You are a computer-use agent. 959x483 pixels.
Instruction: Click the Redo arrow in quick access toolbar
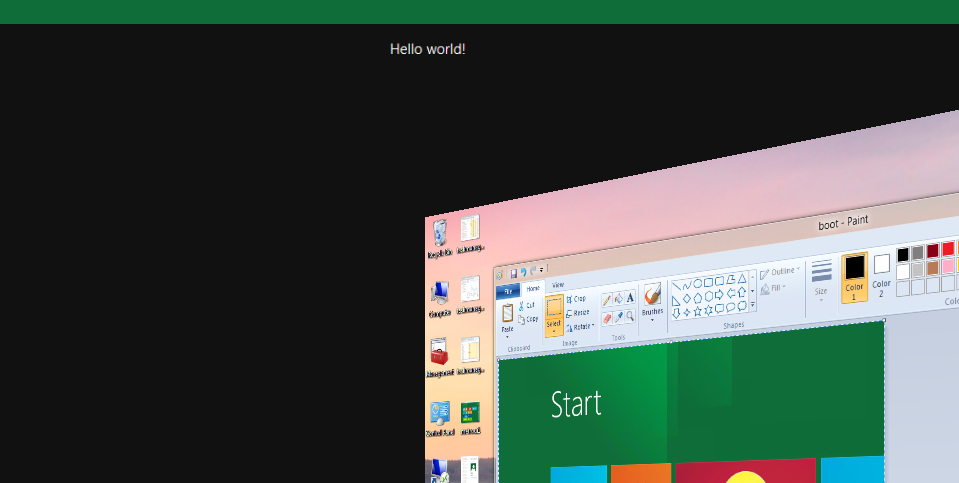point(533,271)
